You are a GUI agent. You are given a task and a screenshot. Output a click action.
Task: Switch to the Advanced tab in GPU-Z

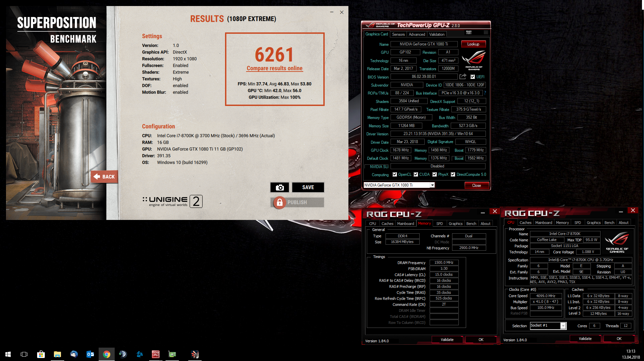[417, 34]
